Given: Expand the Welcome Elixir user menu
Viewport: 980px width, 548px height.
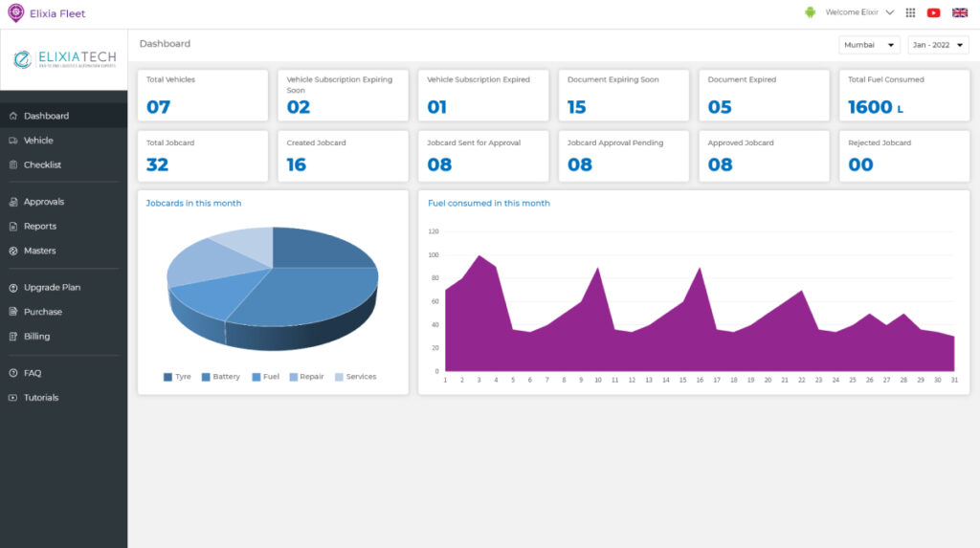Looking at the screenshot, I should tap(859, 12).
